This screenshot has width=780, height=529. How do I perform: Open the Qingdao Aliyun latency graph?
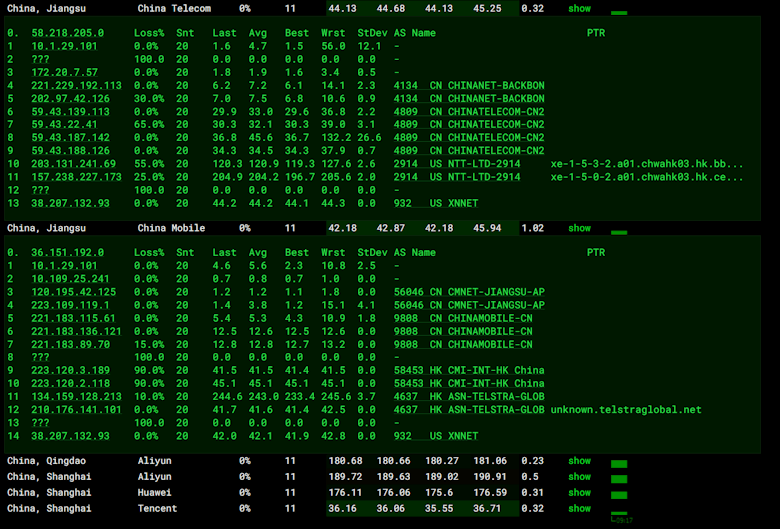point(618,463)
